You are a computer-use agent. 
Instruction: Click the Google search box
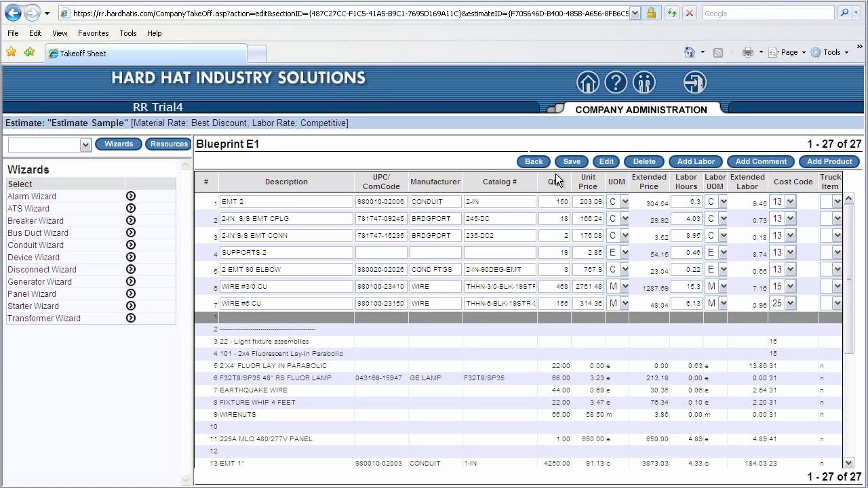[768, 13]
